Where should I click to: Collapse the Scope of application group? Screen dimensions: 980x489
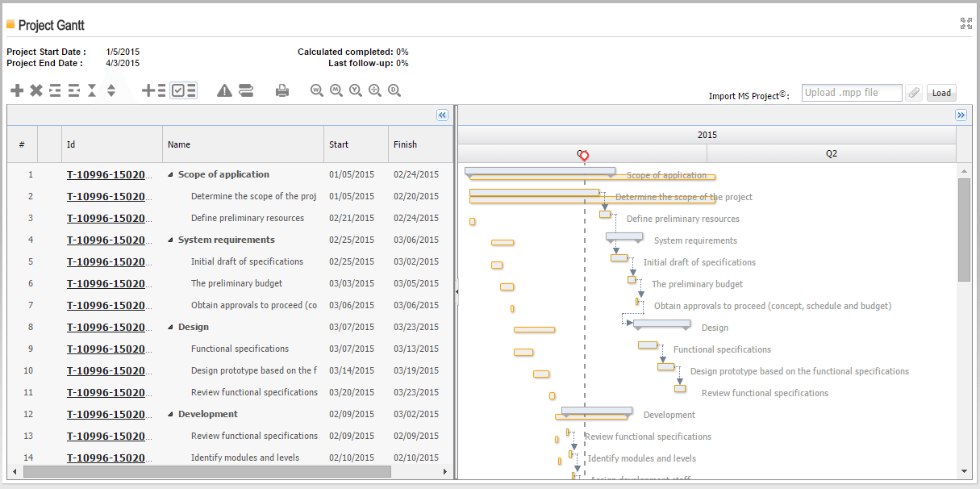pos(170,174)
